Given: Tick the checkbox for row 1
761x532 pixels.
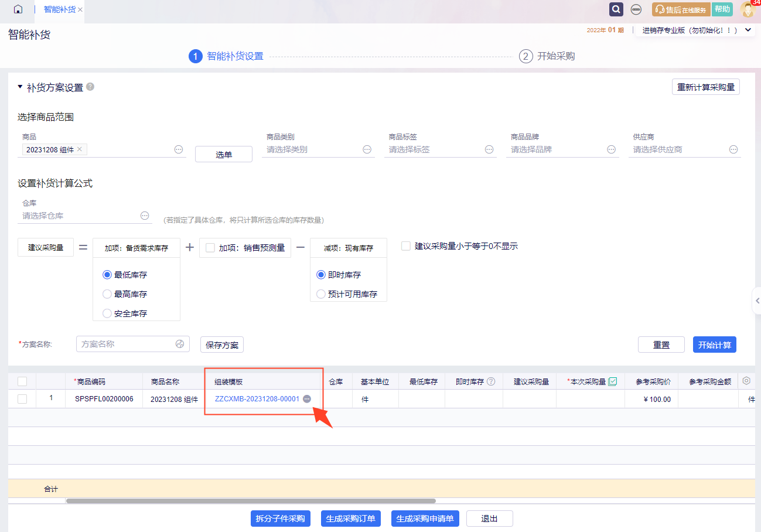Looking at the screenshot, I should 22,399.
